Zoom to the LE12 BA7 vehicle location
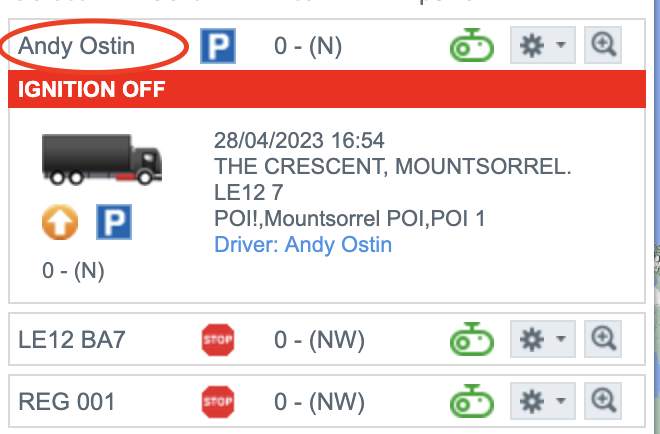The image size is (660, 434). click(603, 339)
